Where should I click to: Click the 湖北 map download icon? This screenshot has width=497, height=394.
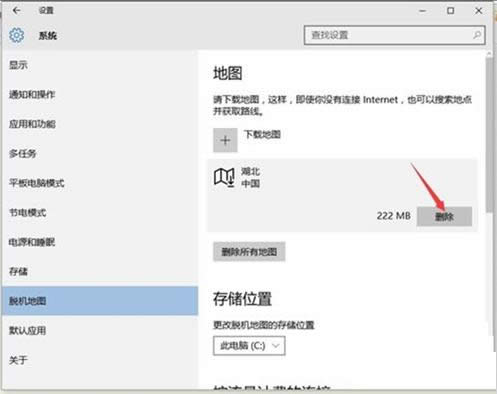(224, 177)
